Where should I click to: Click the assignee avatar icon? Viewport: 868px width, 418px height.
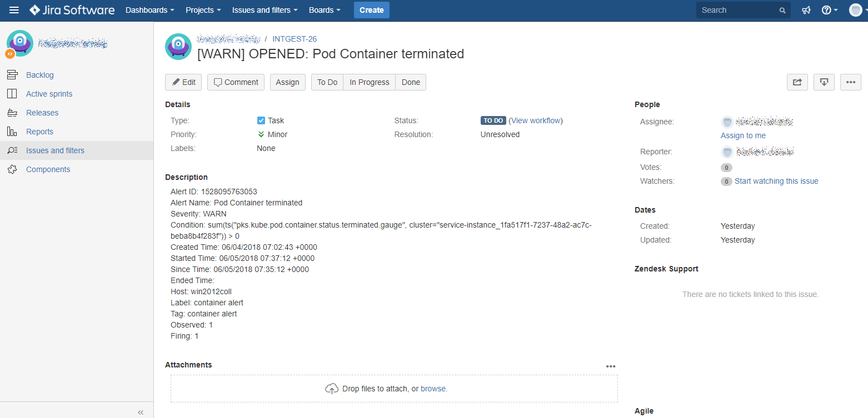tap(727, 122)
